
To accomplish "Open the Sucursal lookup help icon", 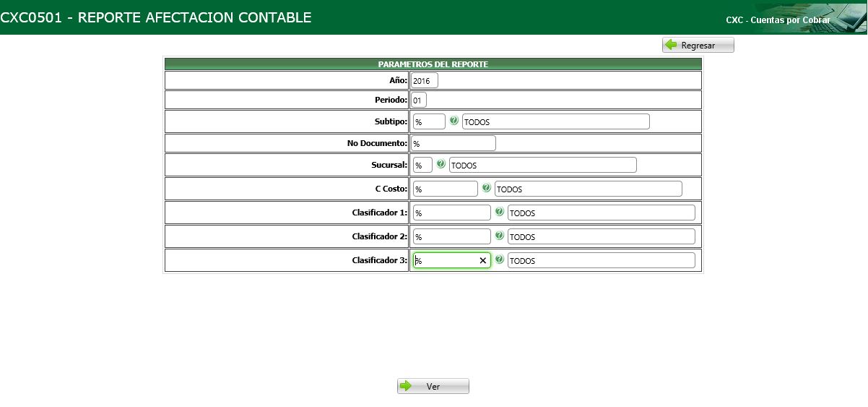I will 441,165.
